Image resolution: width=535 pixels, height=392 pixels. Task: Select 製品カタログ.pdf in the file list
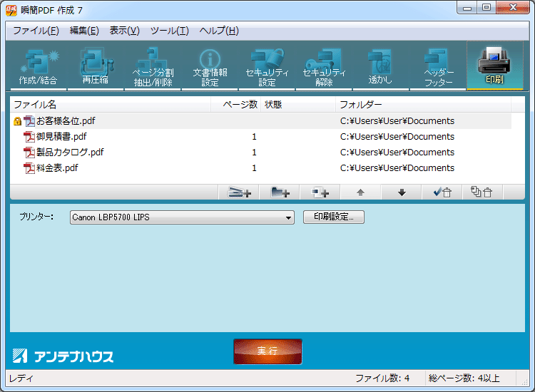[x=70, y=153]
